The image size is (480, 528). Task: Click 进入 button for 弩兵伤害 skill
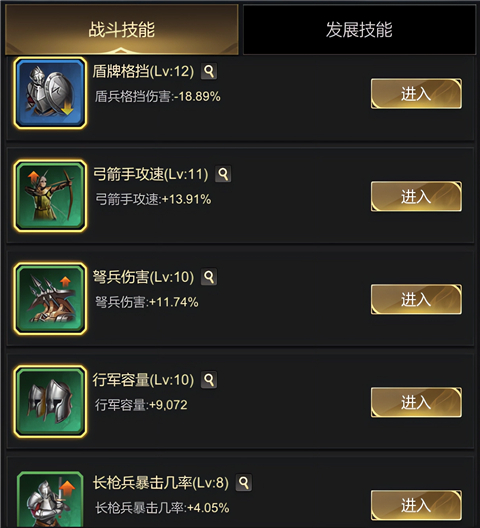coord(416,299)
